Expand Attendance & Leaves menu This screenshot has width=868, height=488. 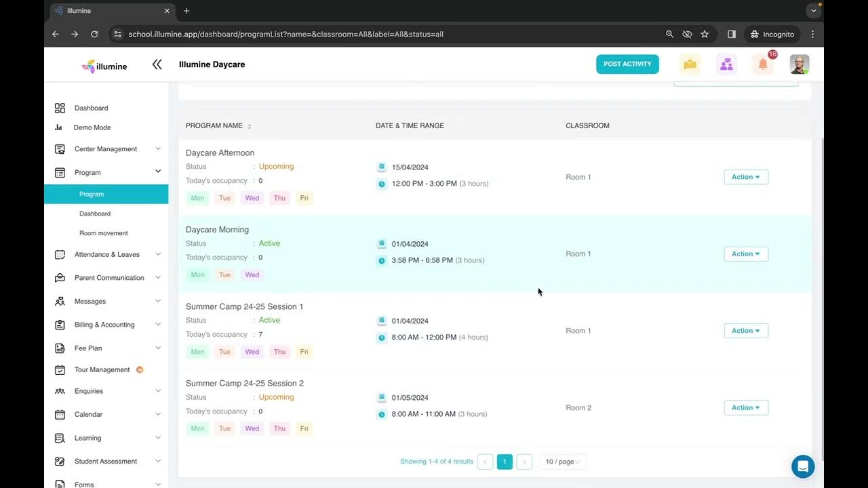107,254
